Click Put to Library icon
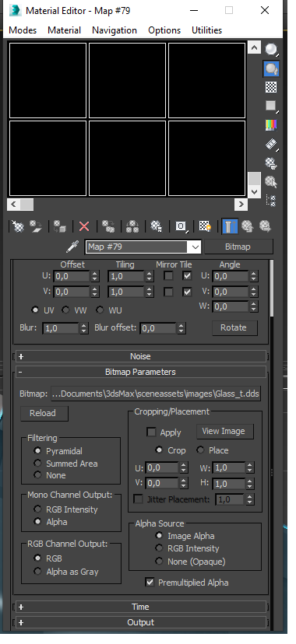This screenshot has height=644, width=296. [x=157, y=226]
